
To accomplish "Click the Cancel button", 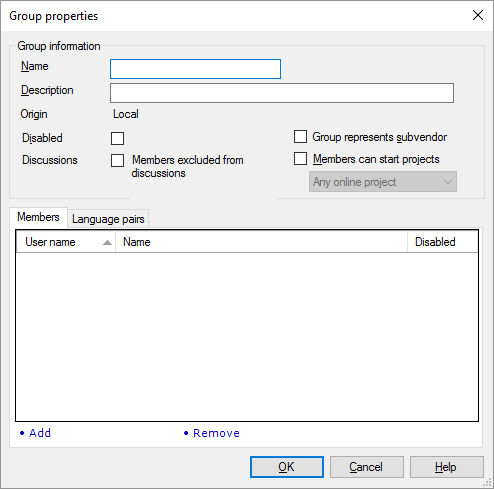I will (x=367, y=467).
